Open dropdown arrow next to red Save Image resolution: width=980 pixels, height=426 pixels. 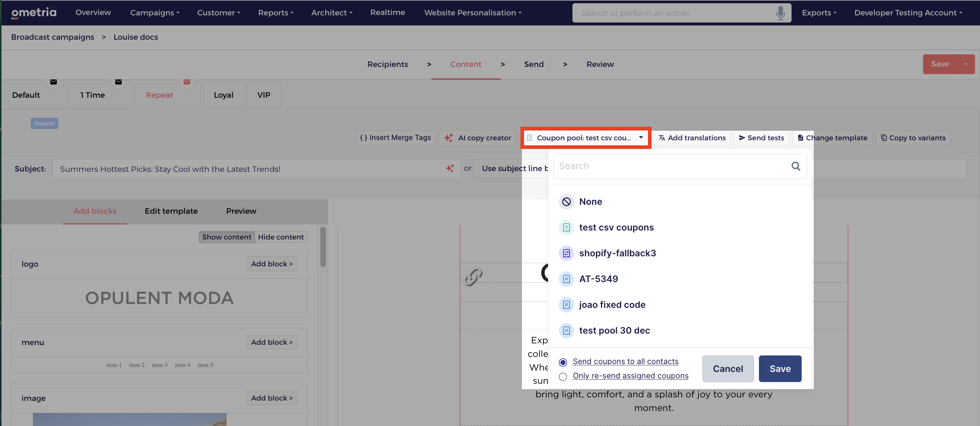point(965,64)
